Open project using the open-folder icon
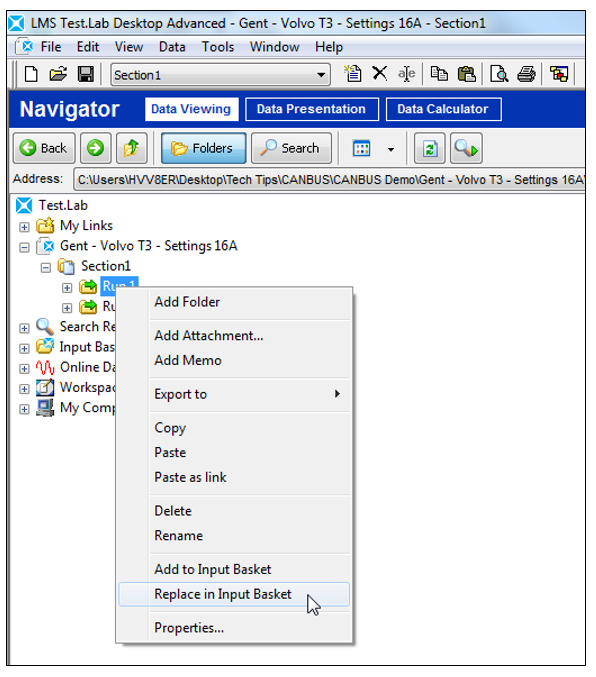 (x=58, y=74)
